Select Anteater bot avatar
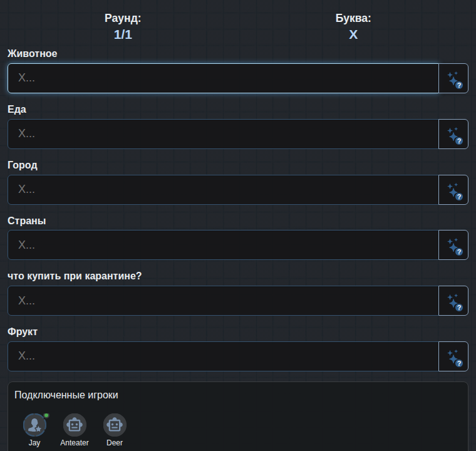476x451 pixels. pyautogui.click(x=75, y=425)
